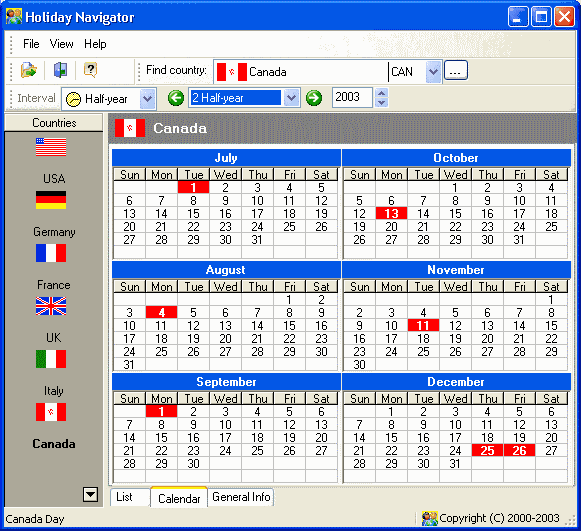Select July 1 Canada Day holiday
Image resolution: width=581 pixels, height=531 pixels.
(193, 187)
